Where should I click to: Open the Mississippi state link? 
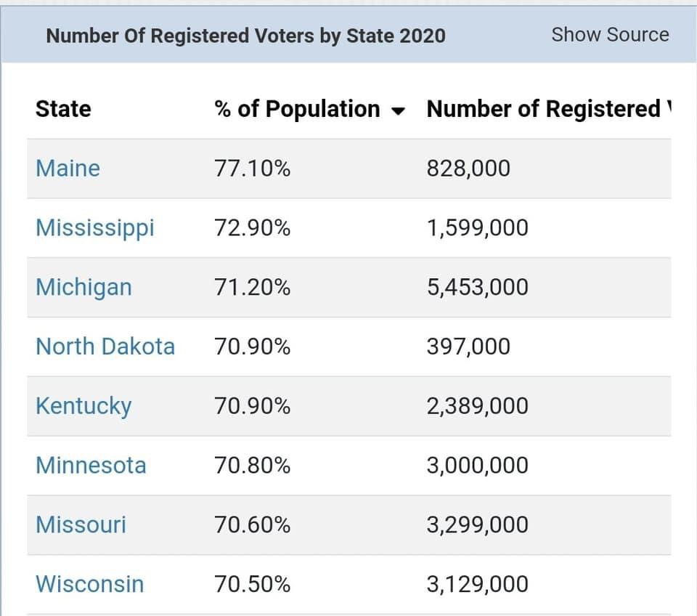(95, 228)
